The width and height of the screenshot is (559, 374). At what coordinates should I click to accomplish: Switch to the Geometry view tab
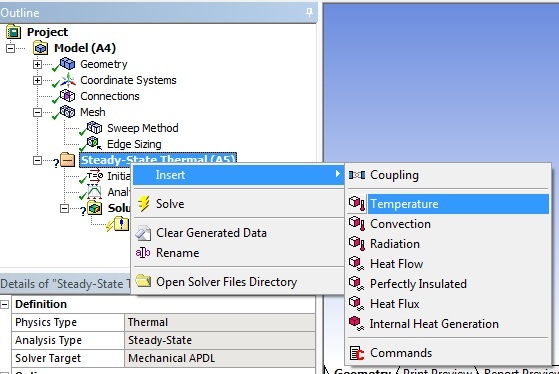pyautogui.click(x=363, y=371)
